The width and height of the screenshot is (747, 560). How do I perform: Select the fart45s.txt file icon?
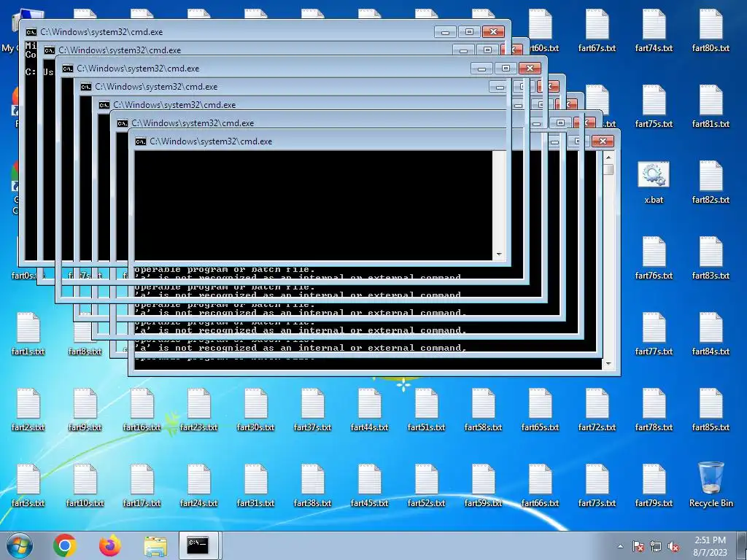(x=369, y=485)
